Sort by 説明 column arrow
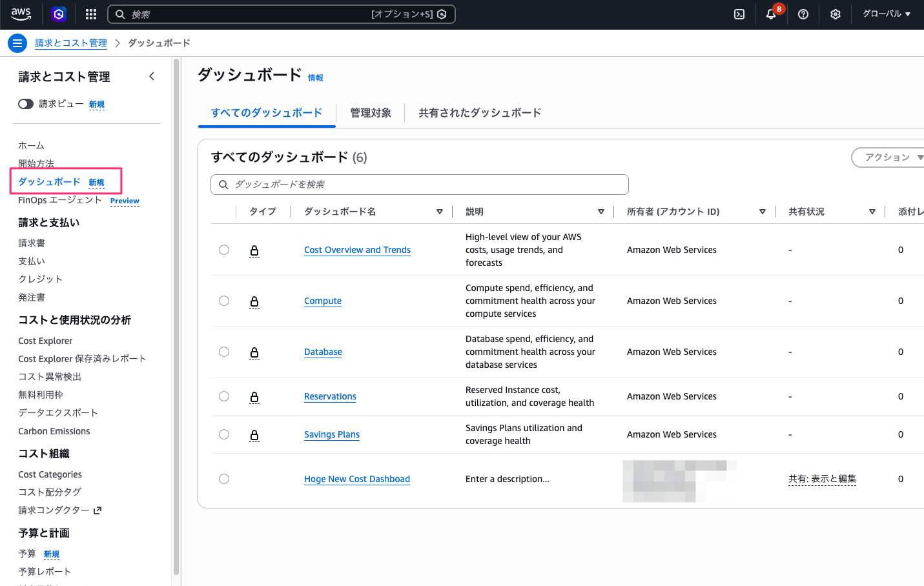 601,212
